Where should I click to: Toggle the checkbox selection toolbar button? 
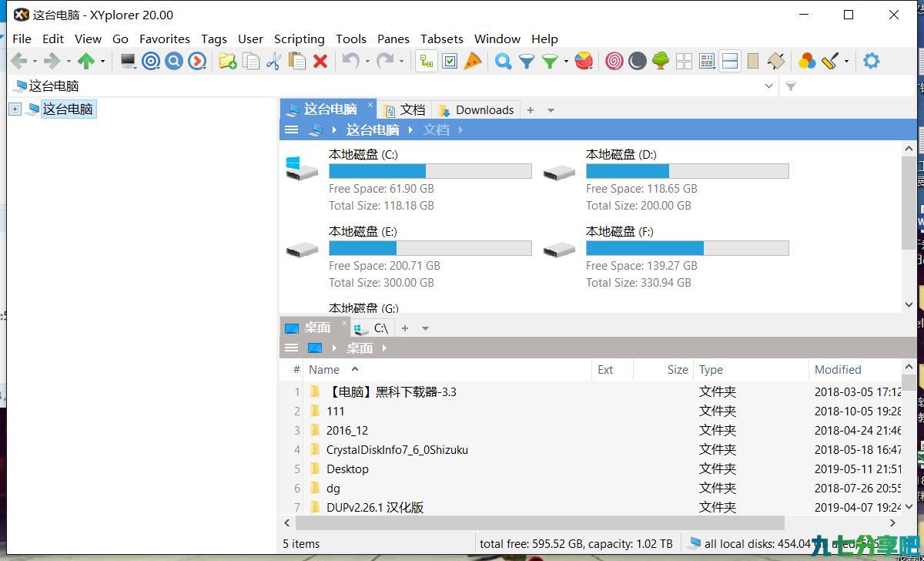450,61
